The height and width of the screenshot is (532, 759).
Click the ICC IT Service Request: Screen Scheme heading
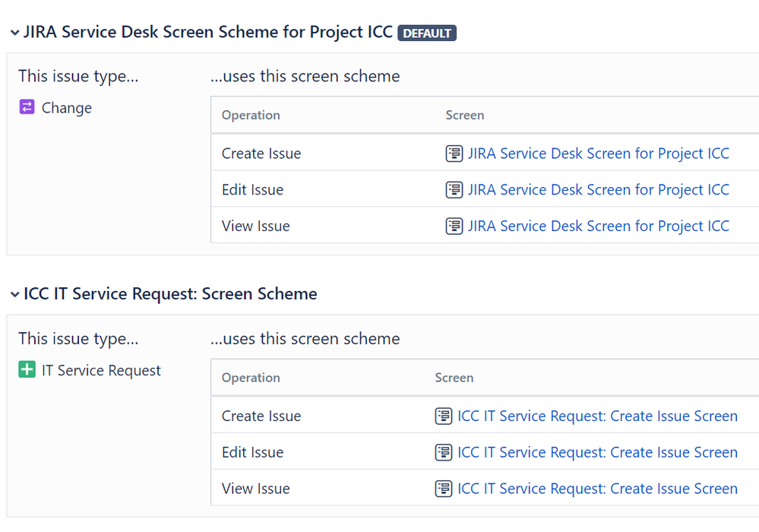(170, 294)
